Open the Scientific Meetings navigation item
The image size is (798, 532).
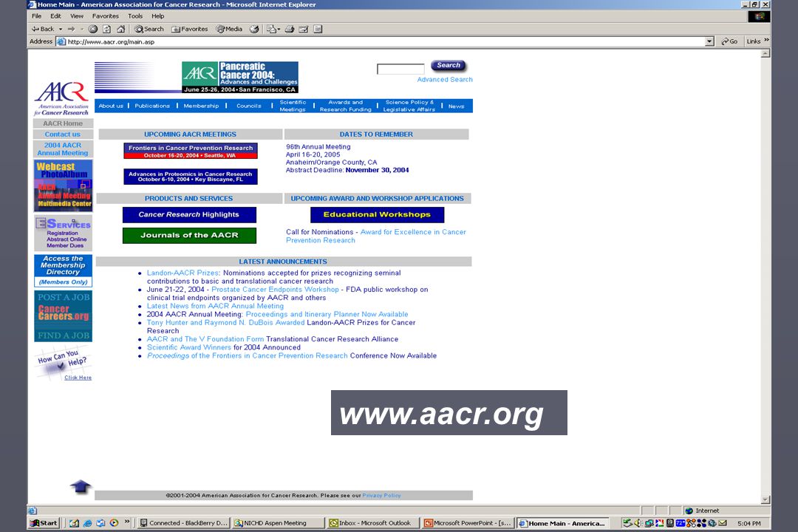pyautogui.click(x=293, y=106)
